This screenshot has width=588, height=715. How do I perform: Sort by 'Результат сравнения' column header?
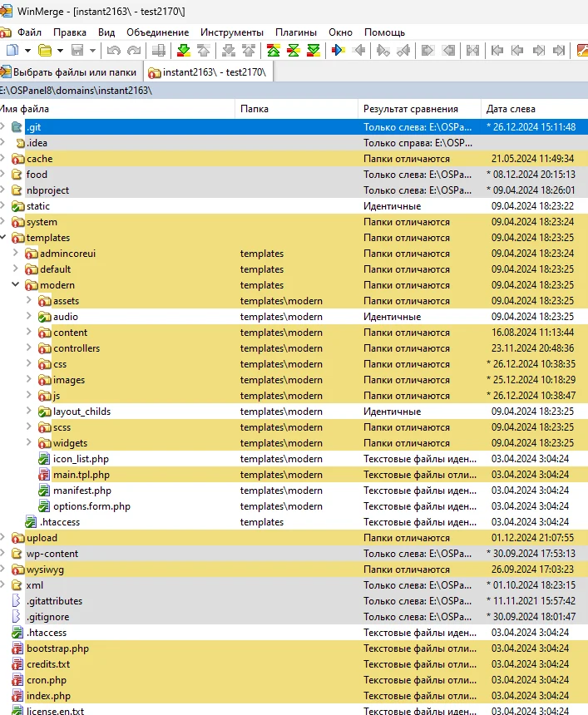click(419, 109)
